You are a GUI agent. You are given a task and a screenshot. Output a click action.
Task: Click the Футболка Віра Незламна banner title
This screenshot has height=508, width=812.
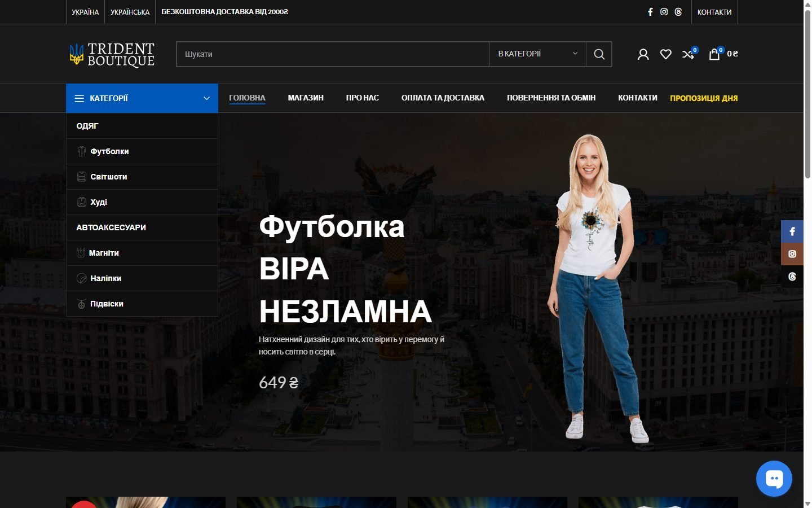[345, 269]
